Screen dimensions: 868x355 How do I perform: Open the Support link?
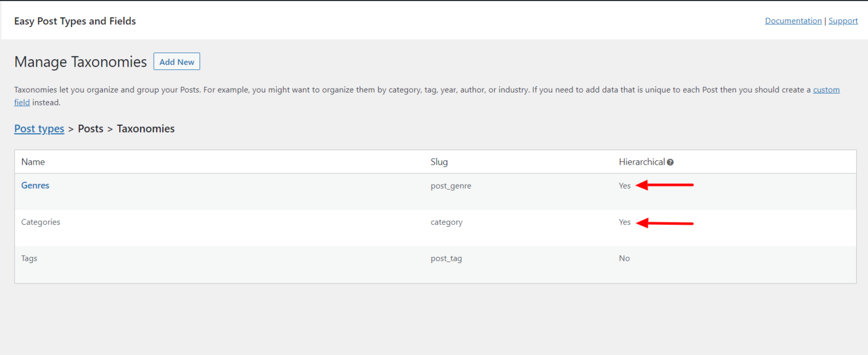[x=843, y=21]
